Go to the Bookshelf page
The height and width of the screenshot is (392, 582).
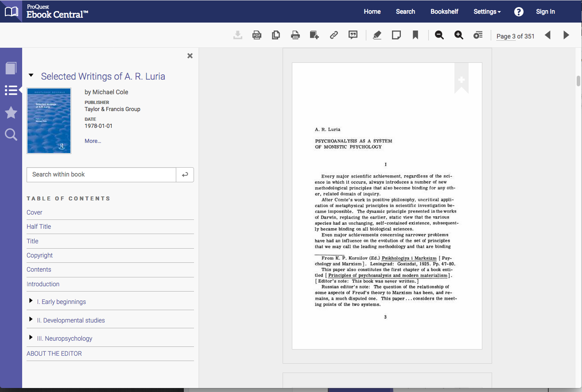click(x=444, y=12)
